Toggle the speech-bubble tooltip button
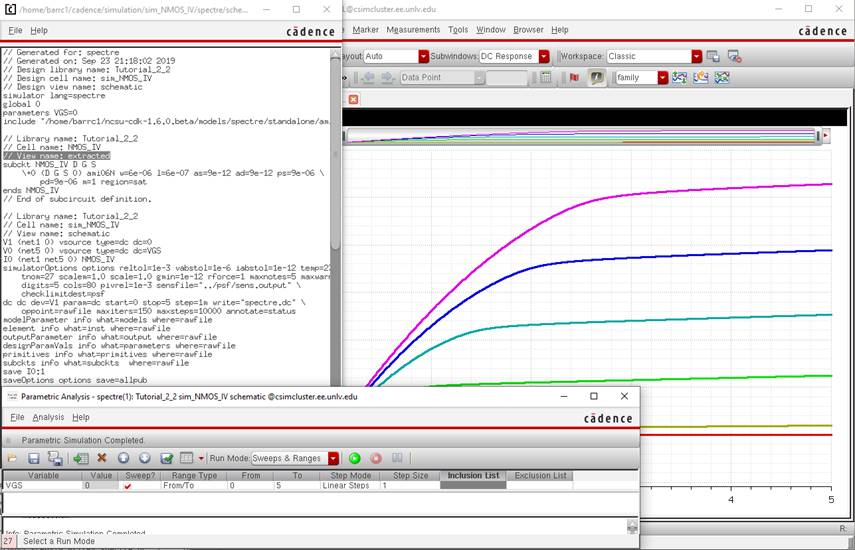 pyautogui.click(x=596, y=77)
